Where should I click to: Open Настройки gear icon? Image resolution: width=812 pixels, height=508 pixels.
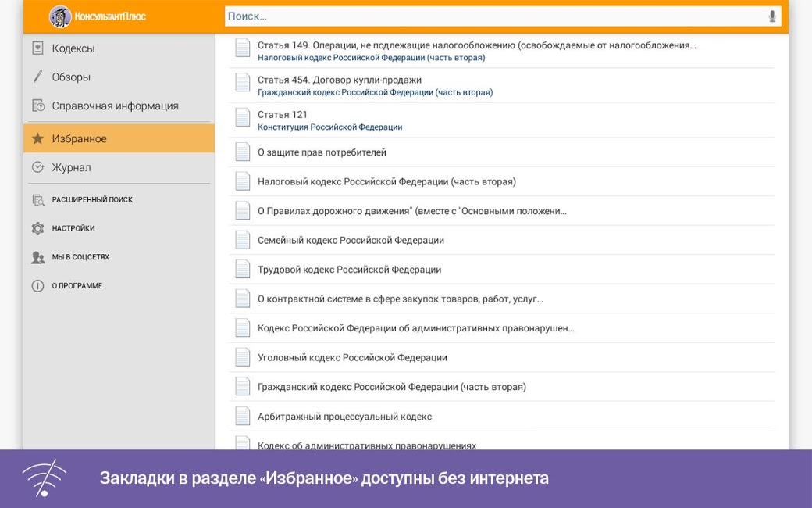37,229
